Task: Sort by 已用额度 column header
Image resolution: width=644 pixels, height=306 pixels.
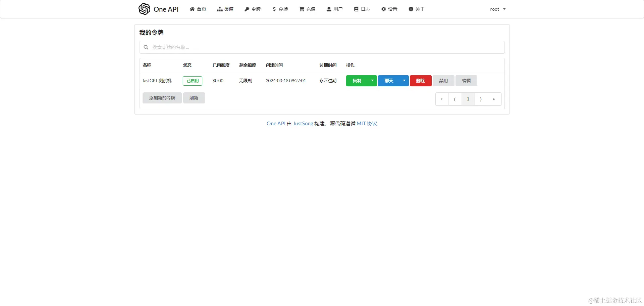Action: click(x=221, y=65)
